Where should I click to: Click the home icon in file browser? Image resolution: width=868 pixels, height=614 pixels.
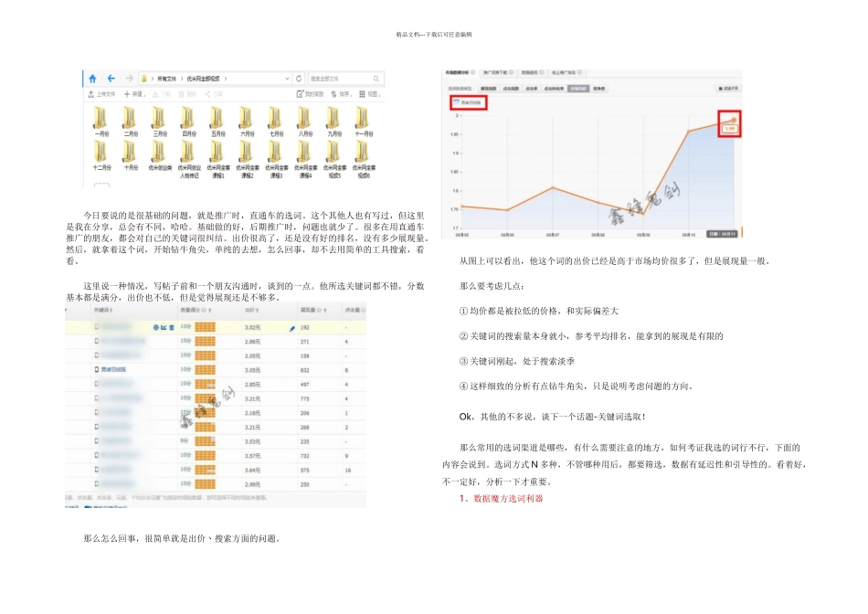(x=92, y=79)
